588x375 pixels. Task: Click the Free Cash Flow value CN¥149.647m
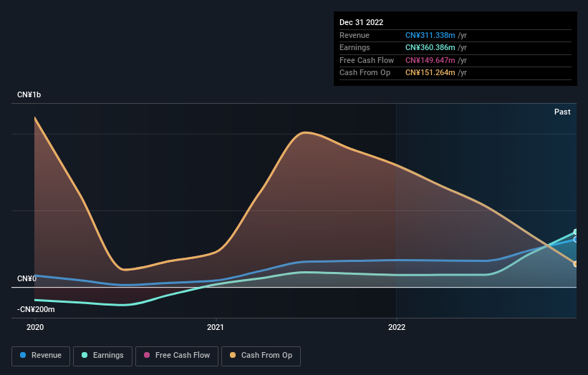(430, 60)
